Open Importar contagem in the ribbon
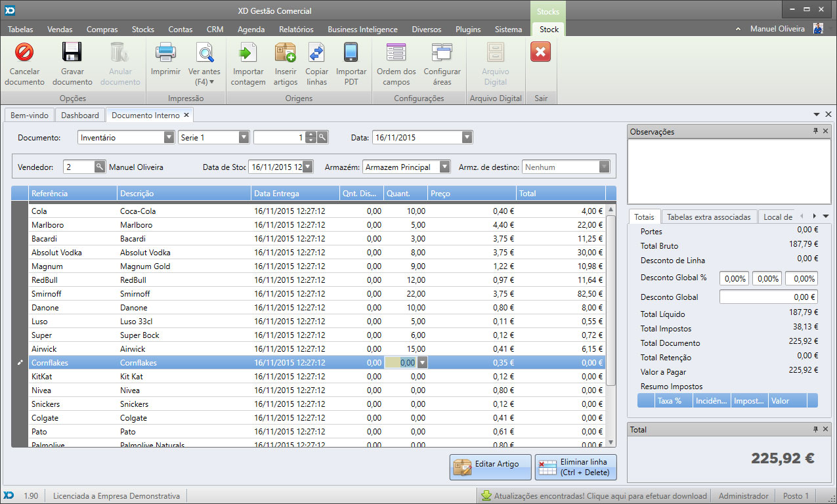This screenshot has height=504, width=837. [x=247, y=52]
